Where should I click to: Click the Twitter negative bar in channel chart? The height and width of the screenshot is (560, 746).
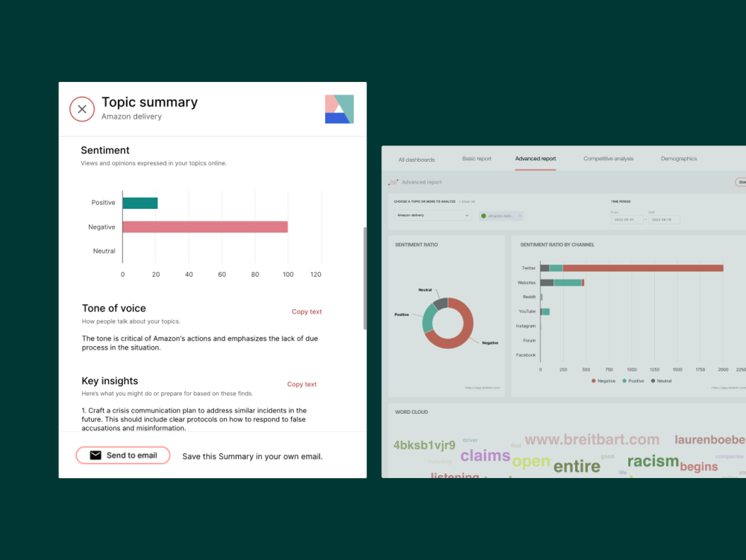pyautogui.click(x=643, y=268)
